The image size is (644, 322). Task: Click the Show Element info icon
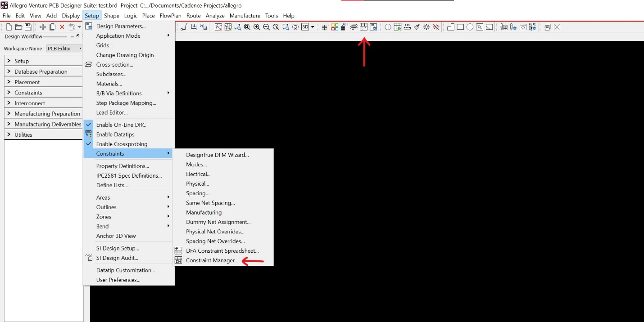(388, 27)
